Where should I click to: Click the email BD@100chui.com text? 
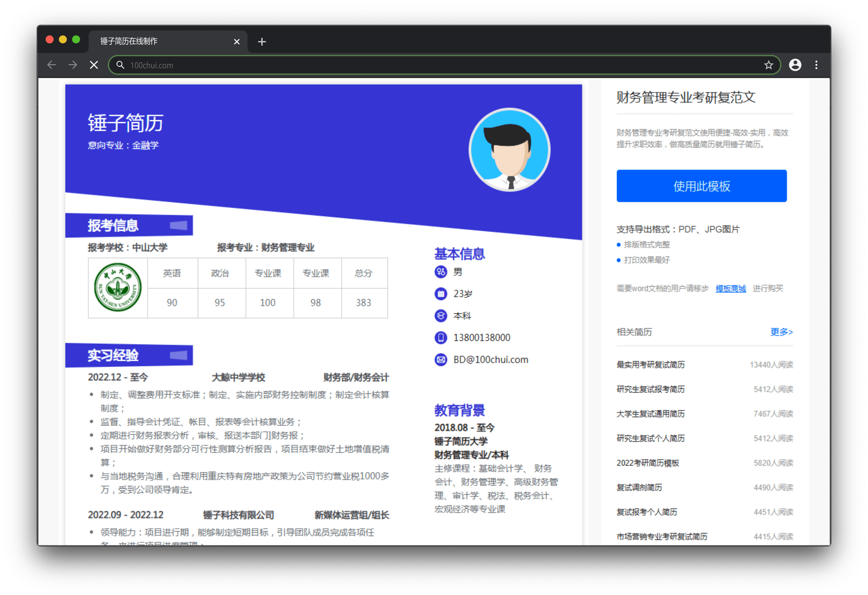491,359
